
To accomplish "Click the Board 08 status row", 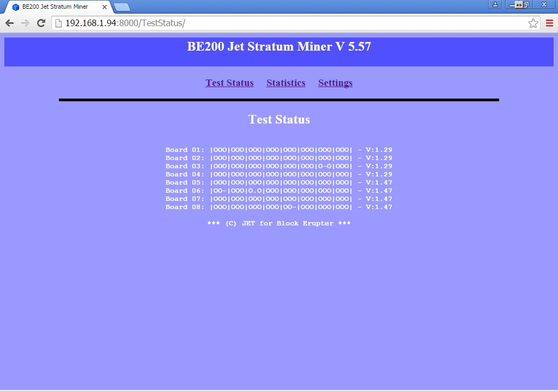I will coord(278,207).
